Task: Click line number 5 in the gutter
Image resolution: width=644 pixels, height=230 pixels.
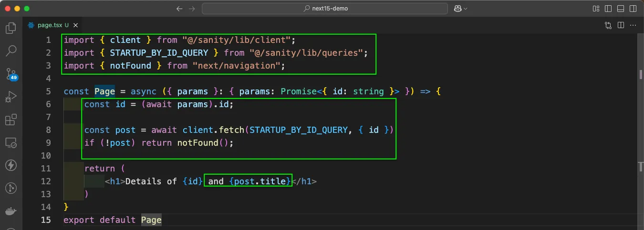Action: coord(48,91)
